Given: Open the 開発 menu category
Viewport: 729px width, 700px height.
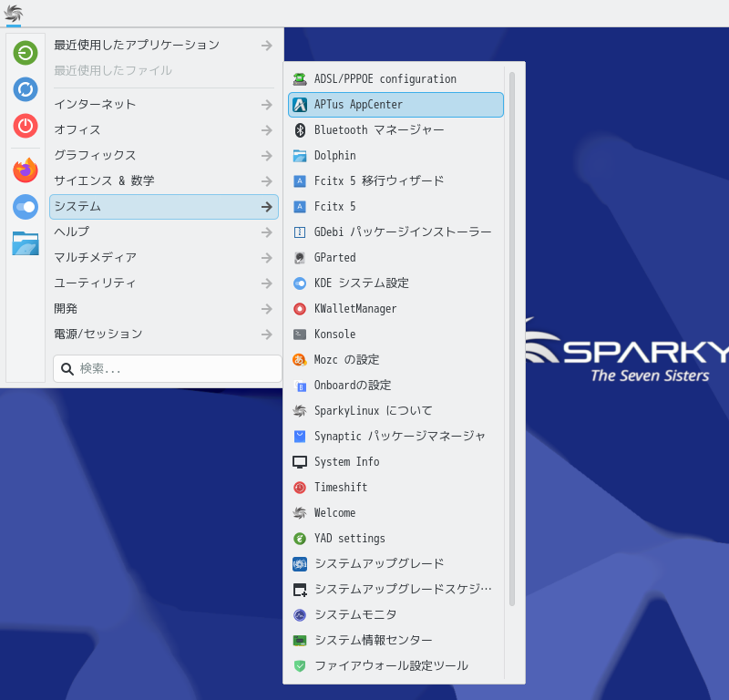Looking at the screenshot, I should tap(164, 309).
